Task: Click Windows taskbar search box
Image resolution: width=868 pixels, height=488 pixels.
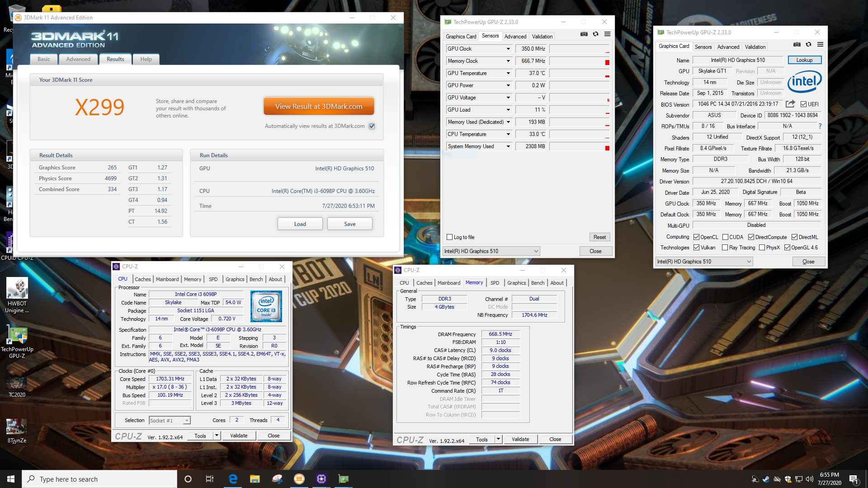Action: tap(99, 479)
